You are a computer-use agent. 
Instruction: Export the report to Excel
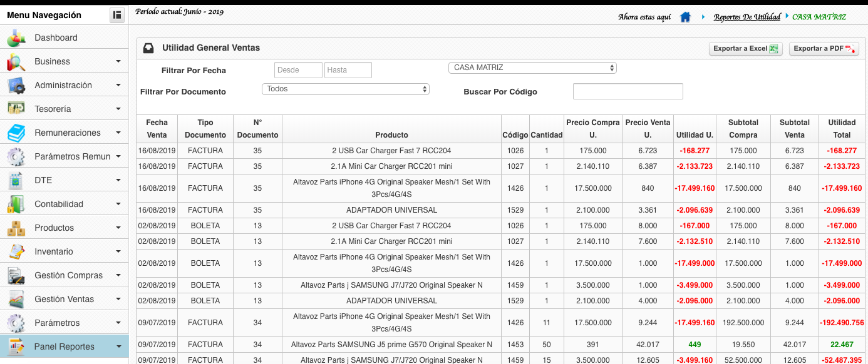745,49
